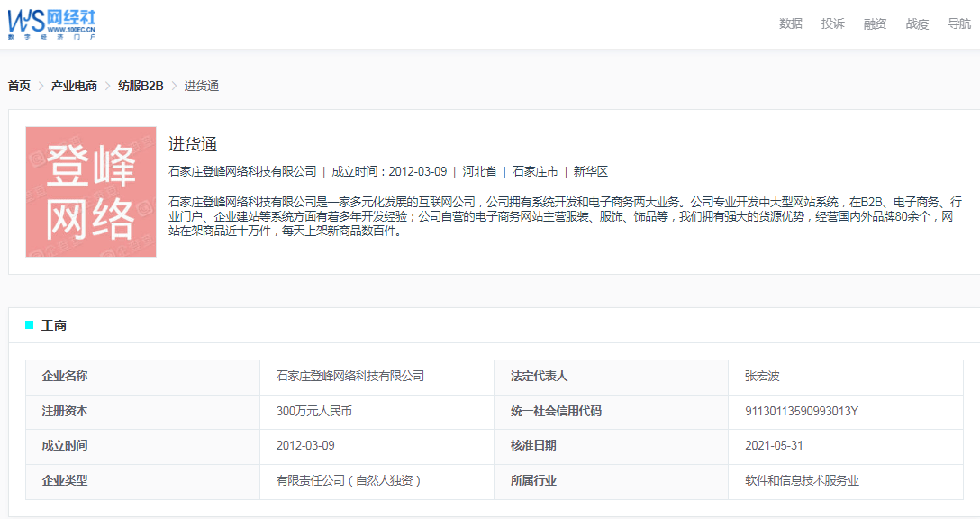Click the 软件和信息技术服务业 value cell
Viewport: 980px width, 519px height.
pos(845,481)
